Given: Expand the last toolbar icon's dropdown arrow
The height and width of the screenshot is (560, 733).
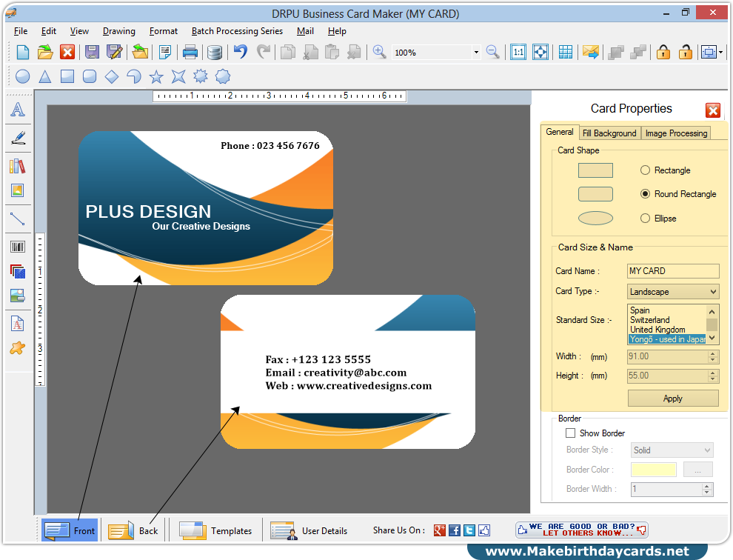Looking at the screenshot, I should pyautogui.click(x=721, y=53).
